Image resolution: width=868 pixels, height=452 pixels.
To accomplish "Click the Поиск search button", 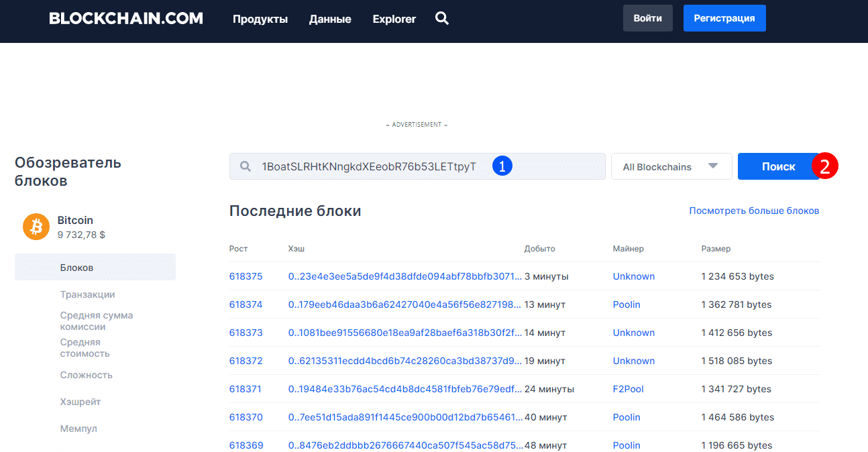I will (x=779, y=166).
